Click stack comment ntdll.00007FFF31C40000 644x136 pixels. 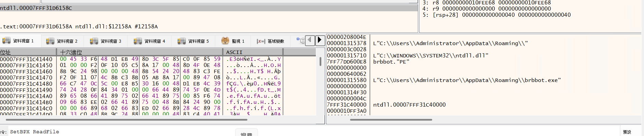pyautogui.click(x=409, y=105)
